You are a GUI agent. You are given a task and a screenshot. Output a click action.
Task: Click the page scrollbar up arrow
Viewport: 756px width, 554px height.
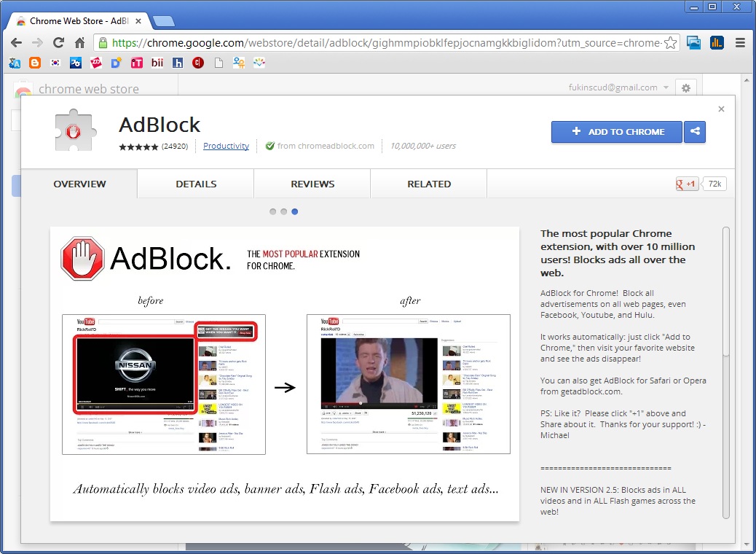747,81
